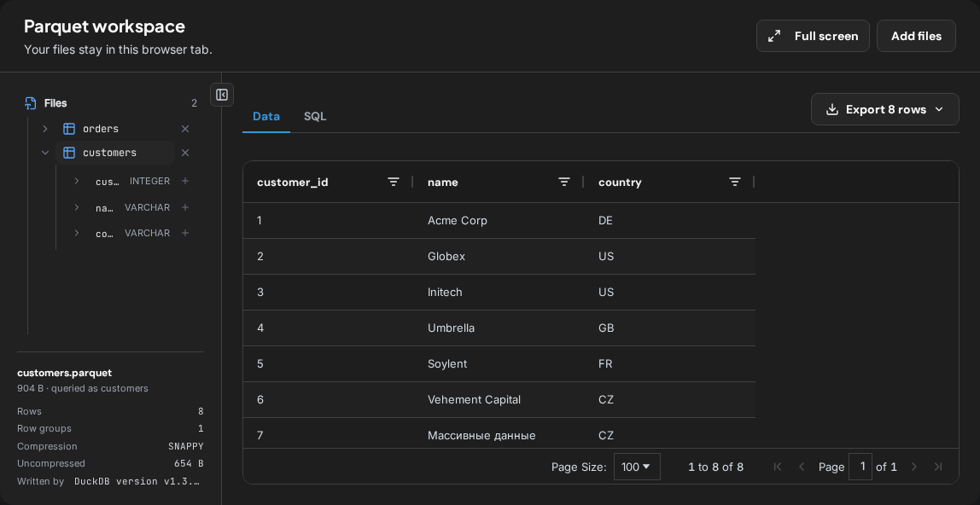Open filter menu for name column

point(563,182)
